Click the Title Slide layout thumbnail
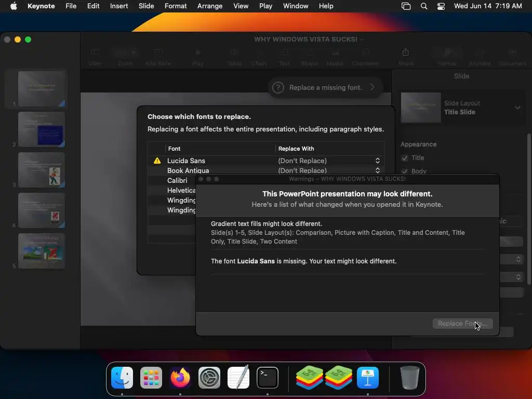Screen dimensions: 532x399 421,108
